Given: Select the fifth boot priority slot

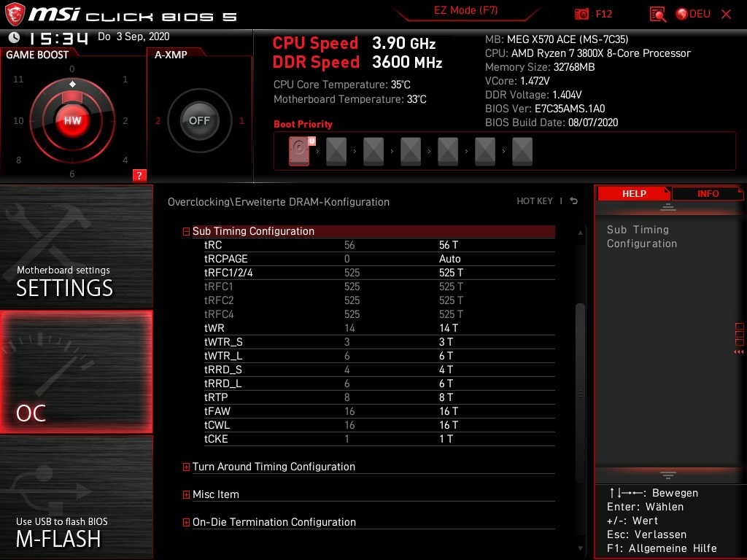Looking at the screenshot, I should (448, 152).
